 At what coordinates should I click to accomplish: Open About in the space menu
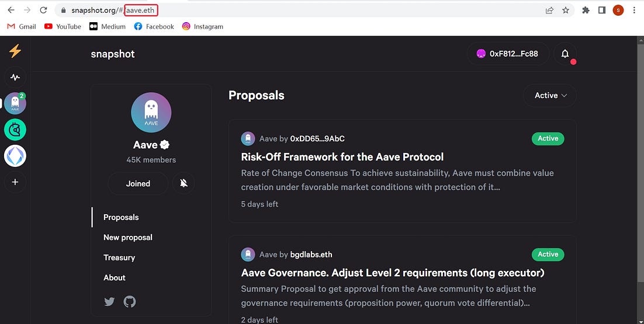(114, 278)
